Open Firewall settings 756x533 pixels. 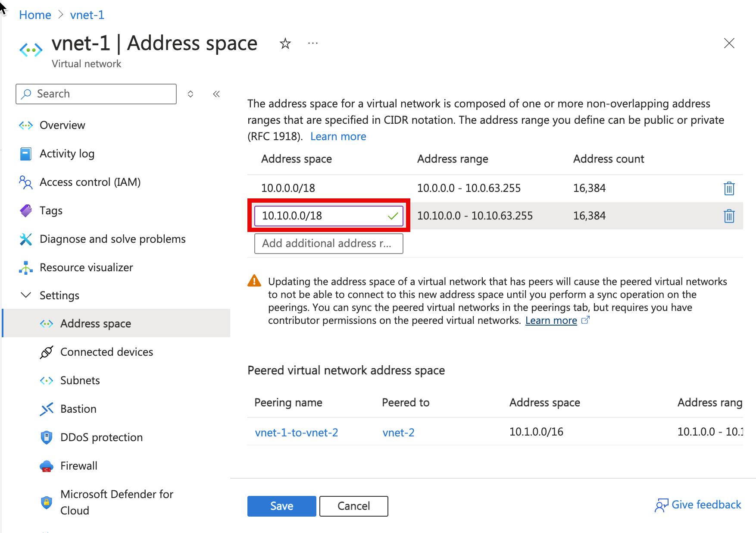pyautogui.click(x=79, y=465)
